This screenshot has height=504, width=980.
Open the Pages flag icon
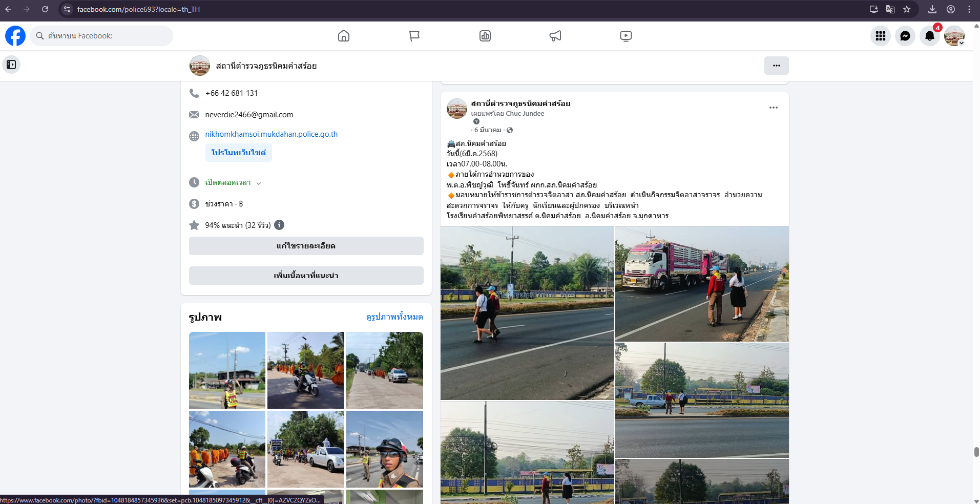(414, 36)
